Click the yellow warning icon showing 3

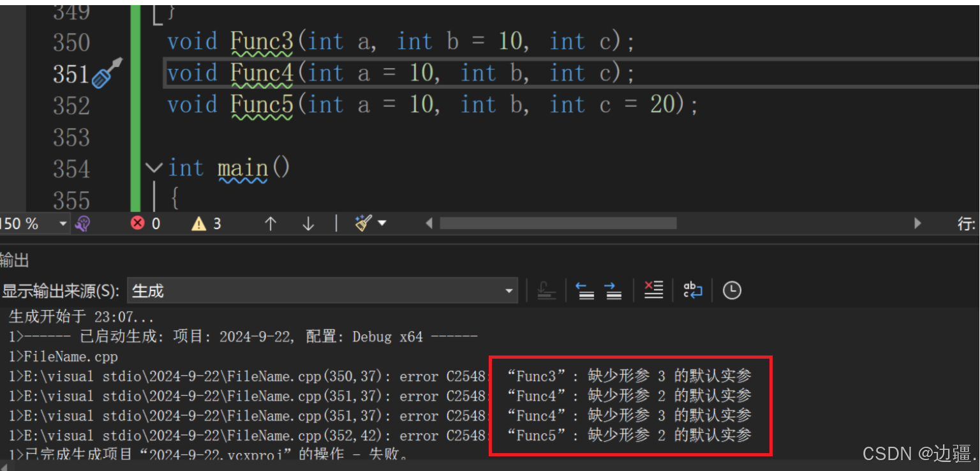tap(199, 223)
